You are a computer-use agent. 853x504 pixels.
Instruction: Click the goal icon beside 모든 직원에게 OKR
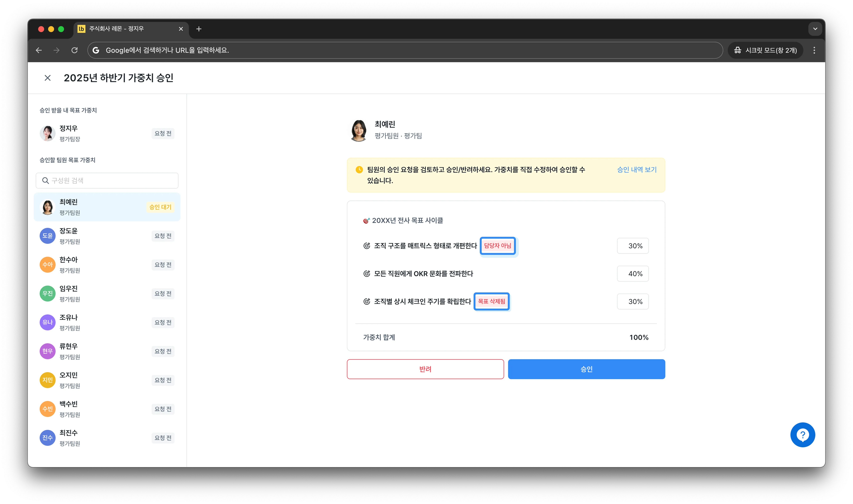click(x=367, y=273)
